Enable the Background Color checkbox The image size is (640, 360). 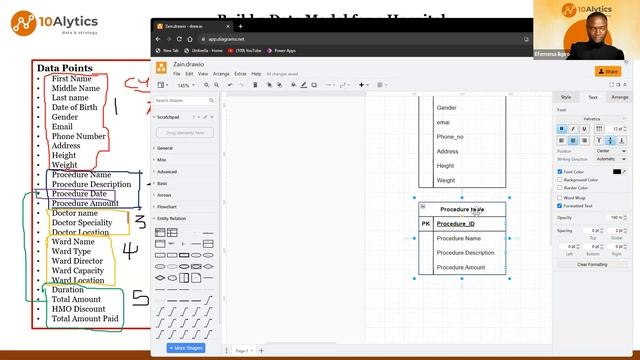click(560, 180)
